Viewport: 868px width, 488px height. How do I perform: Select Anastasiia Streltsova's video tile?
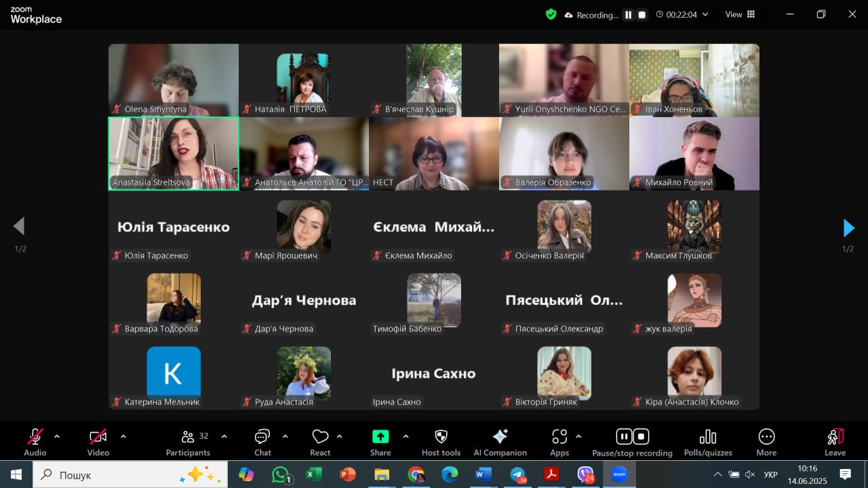174,153
